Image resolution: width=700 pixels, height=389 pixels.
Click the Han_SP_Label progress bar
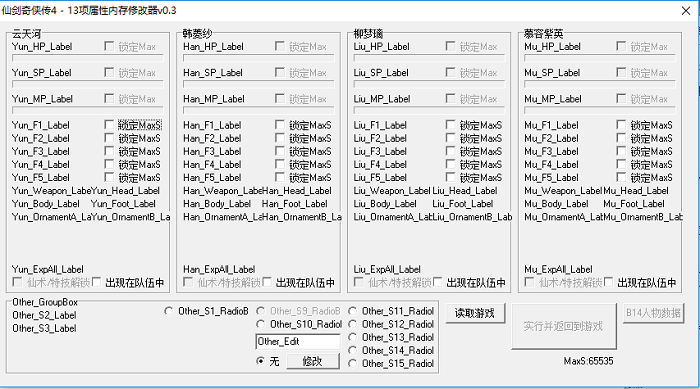pos(259,84)
